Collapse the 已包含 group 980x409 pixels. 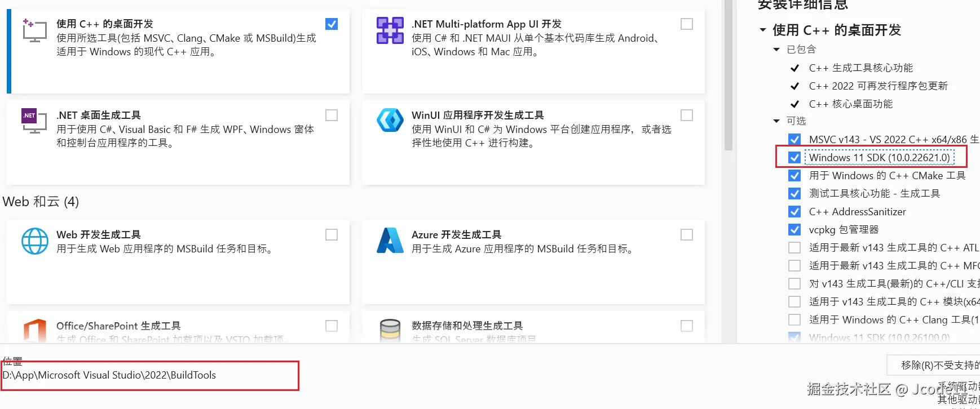(x=776, y=50)
